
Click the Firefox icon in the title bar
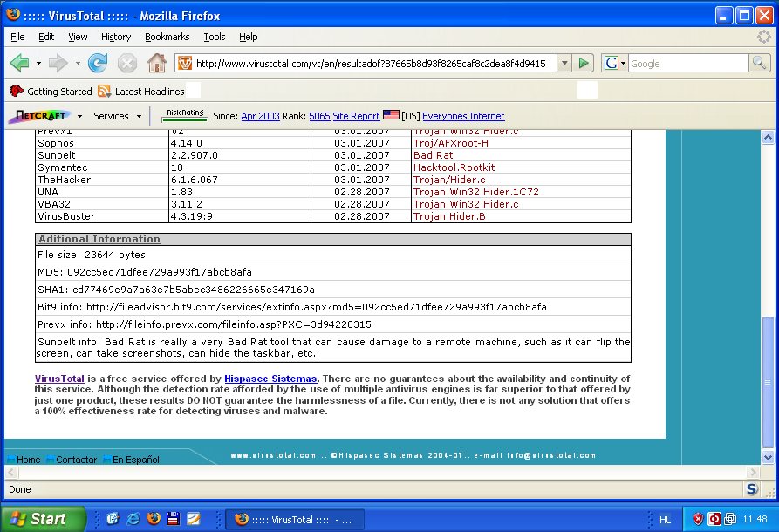coord(13,15)
